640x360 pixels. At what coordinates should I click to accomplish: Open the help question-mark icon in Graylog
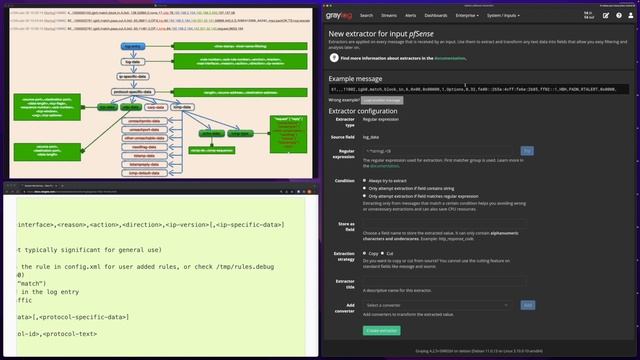click(619, 16)
